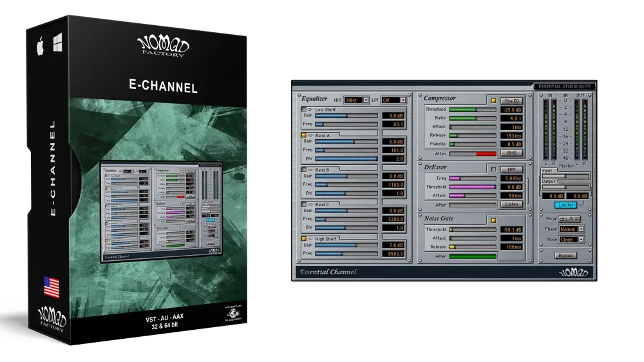Image resolution: width=644 pixels, height=362 pixels.
Task: Click the Nomad logo in the plugin footer
Action: pyautogui.click(x=573, y=272)
